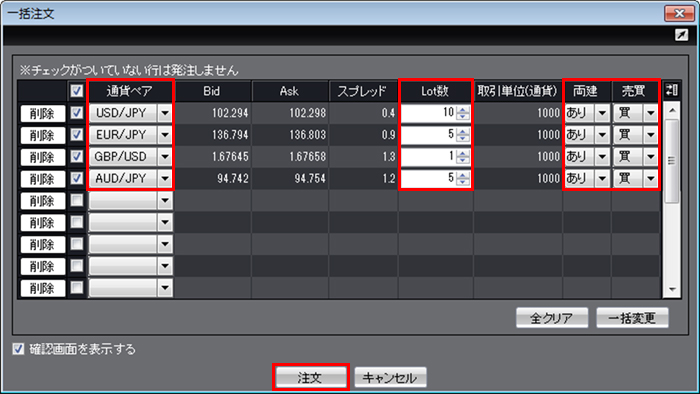This screenshot has width=700, height=394.
Task: Click 削除 button for USD/JPY row
Action: click(x=42, y=114)
